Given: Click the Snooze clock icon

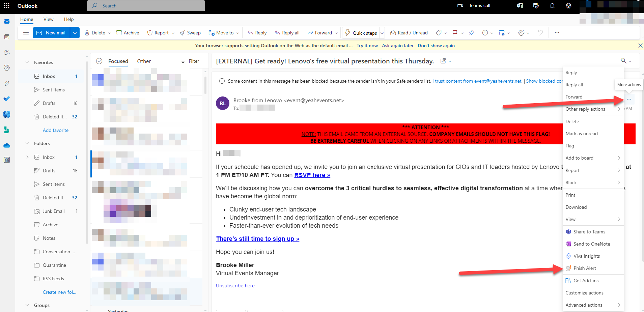Looking at the screenshot, I should click(485, 33).
